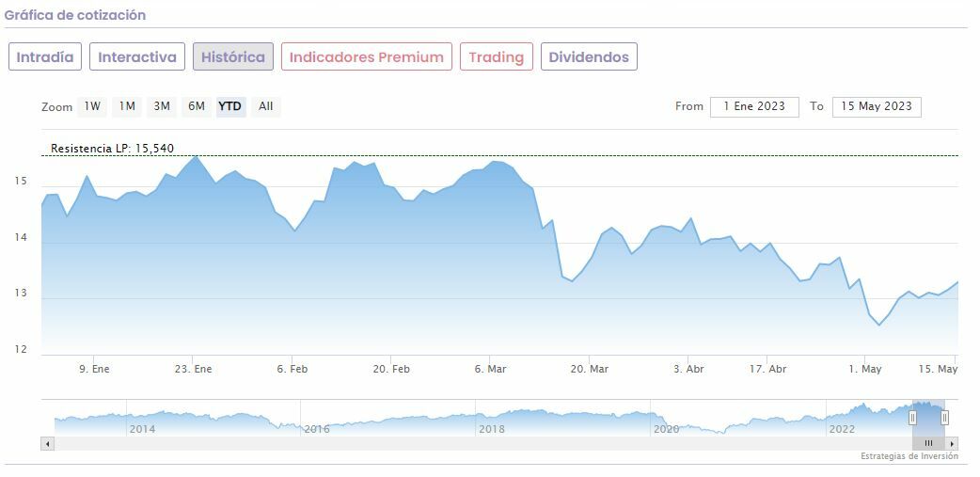Open the Estrategias de Inversión credit link
The image size is (980, 477).
coord(909,456)
